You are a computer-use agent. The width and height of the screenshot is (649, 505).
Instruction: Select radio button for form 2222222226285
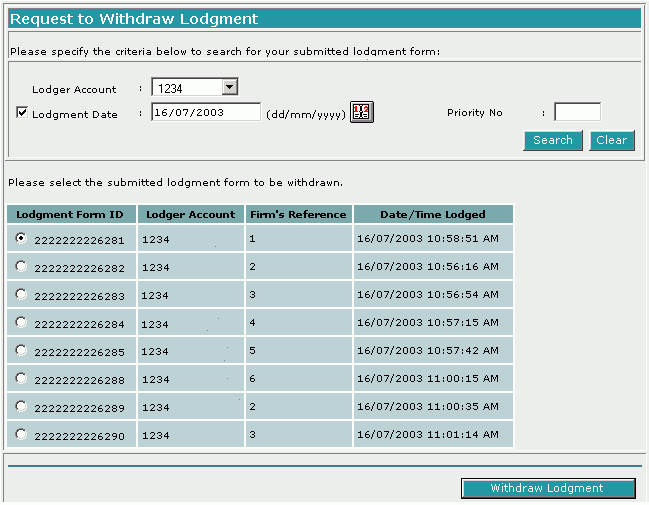pos(22,351)
